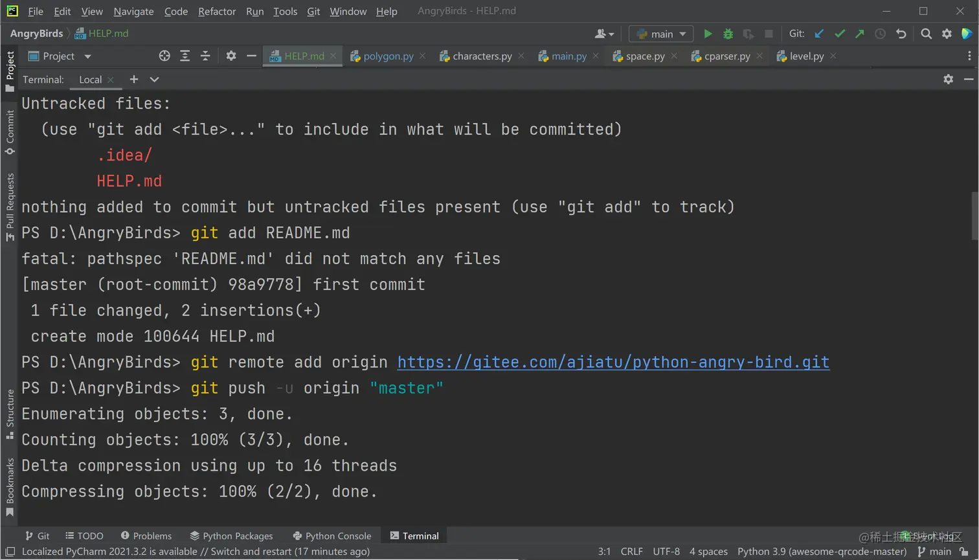Image resolution: width=979 pixels, height=560 pixels.
Task: Toggle the Bookmarks tool window
Action: coord(10,487)
